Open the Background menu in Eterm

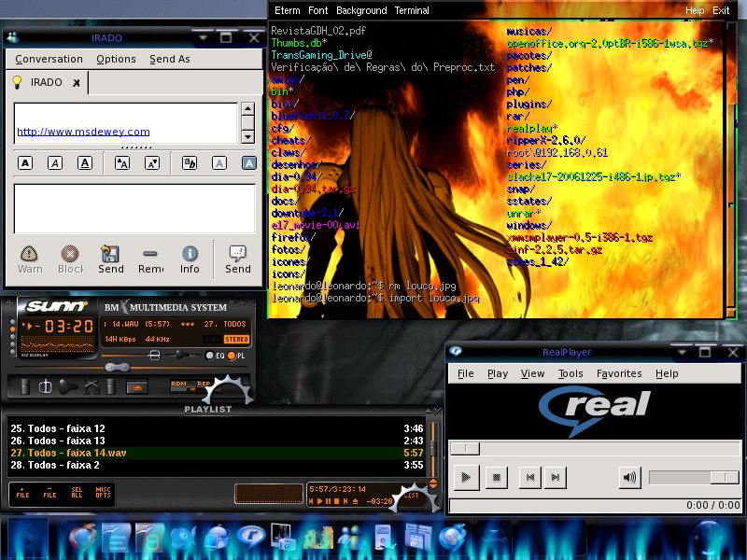point(361,10)
